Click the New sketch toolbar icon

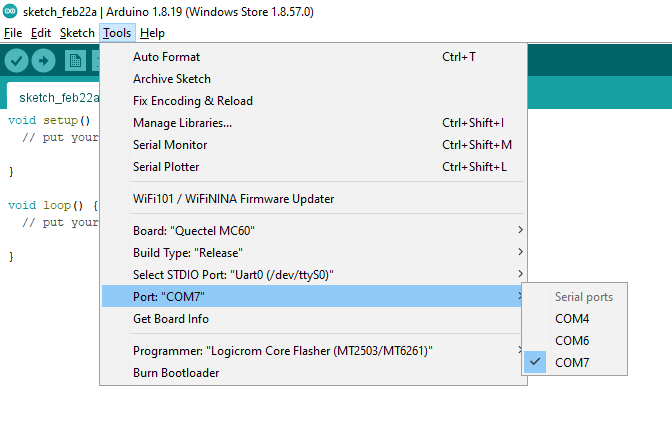tap(75, 60)
